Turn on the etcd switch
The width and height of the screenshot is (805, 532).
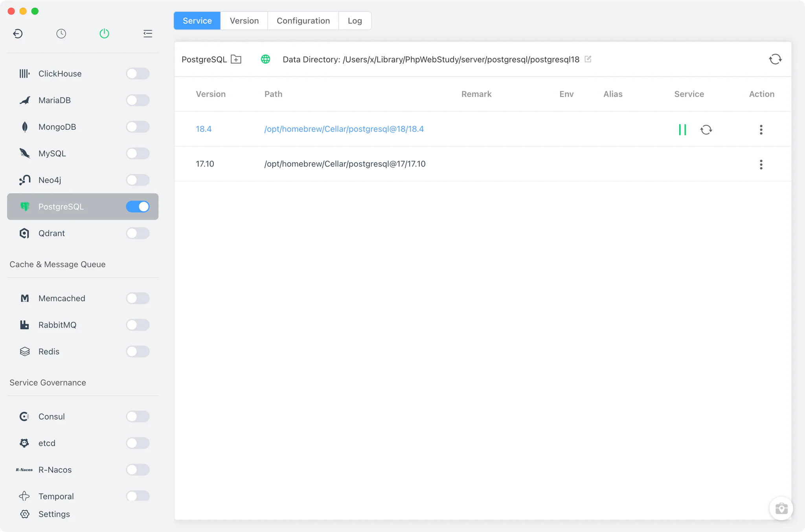tap(138, 443)
